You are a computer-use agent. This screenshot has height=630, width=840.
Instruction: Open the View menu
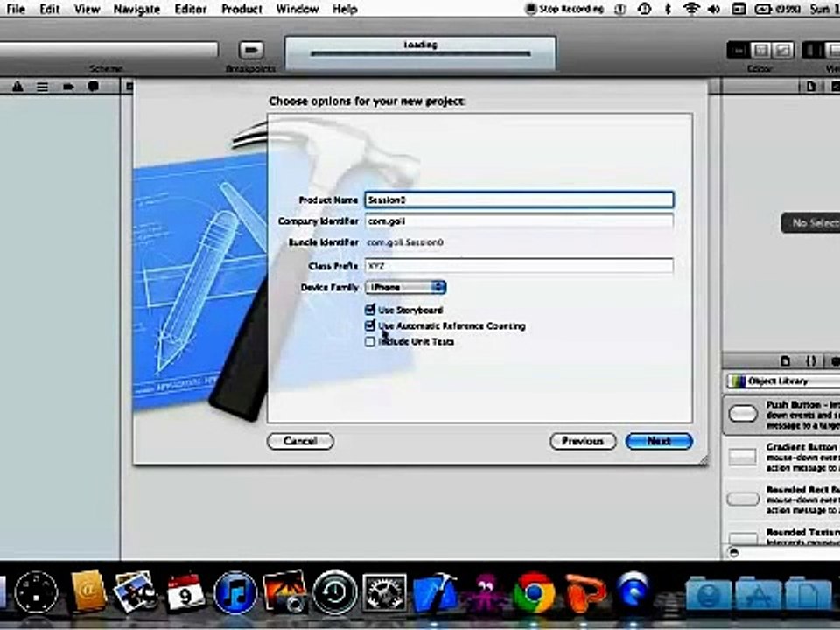point(87,9)
